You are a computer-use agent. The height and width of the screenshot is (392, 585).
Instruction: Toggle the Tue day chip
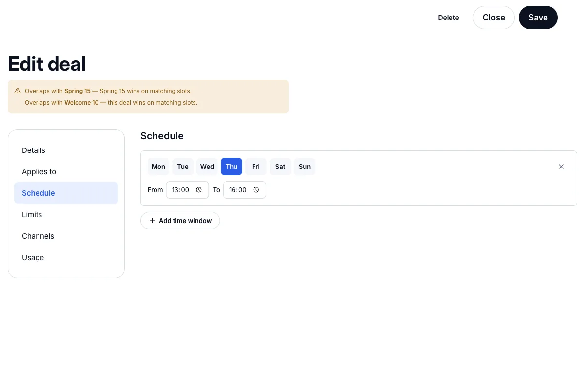pyautogui.click(x=183, y=167)
